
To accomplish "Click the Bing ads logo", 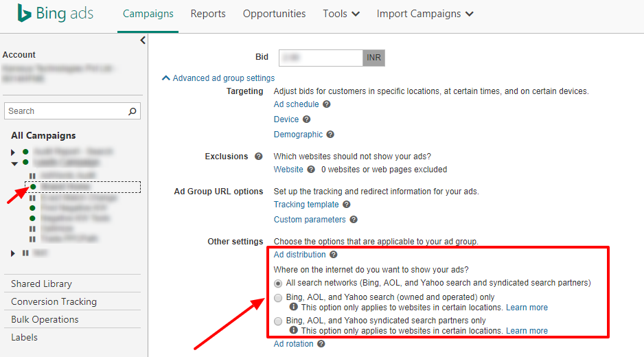I will point(56,13).
